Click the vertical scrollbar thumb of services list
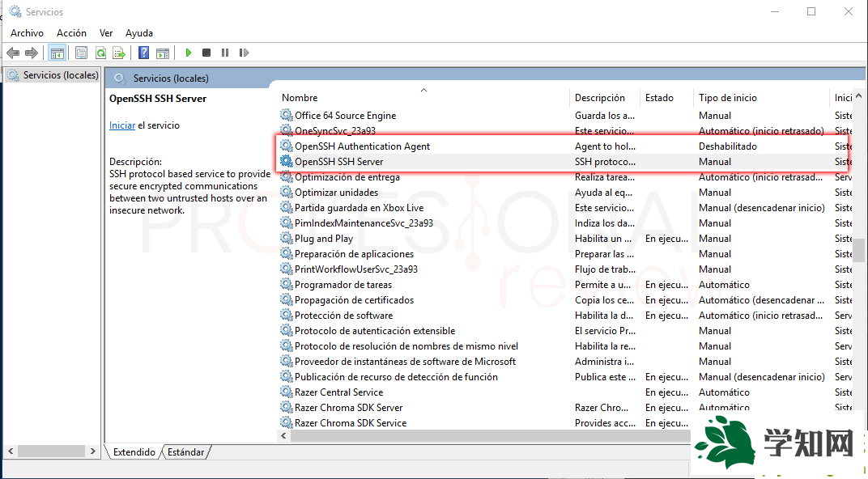This screenshot has width=868, height=479. tap(858, 250)
